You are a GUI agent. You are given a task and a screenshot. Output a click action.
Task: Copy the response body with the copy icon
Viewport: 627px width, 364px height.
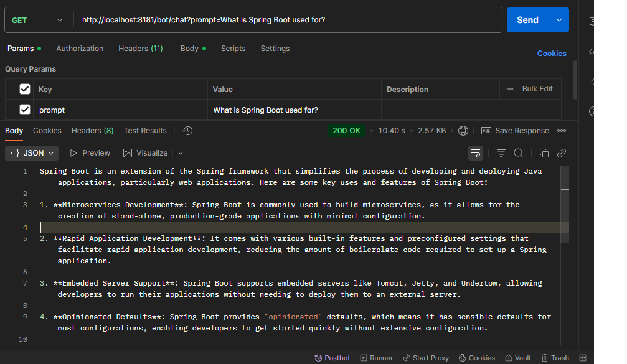coord(544,153)
